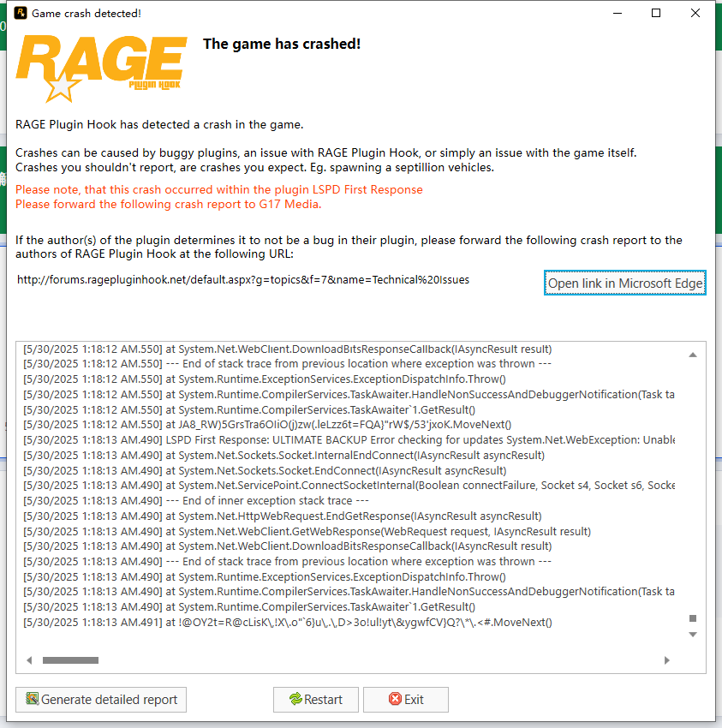Click the Exit button
Screen dimensions: 722x728
pos(406,699)
